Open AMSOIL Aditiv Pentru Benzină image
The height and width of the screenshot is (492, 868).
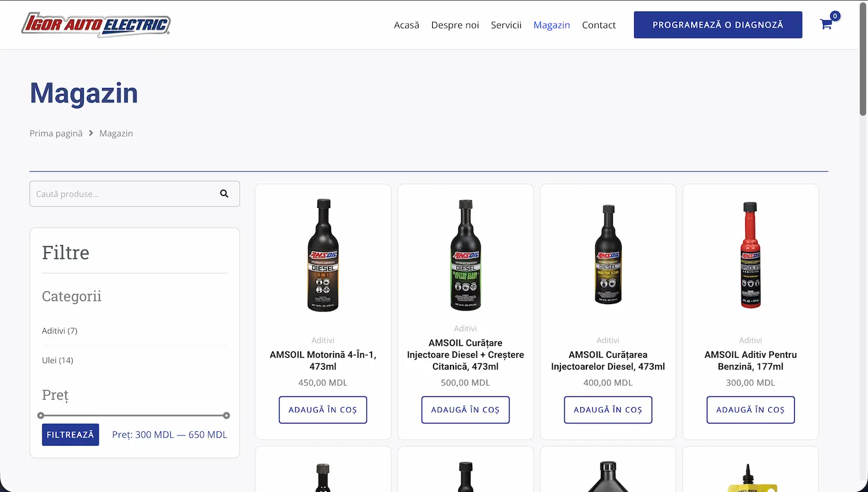[x=750, y=255]
